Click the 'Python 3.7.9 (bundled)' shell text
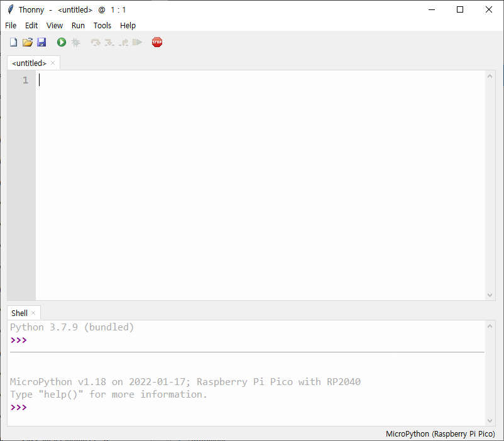The height and width of the screenshot is (441, 504). [x=72, y=327]
